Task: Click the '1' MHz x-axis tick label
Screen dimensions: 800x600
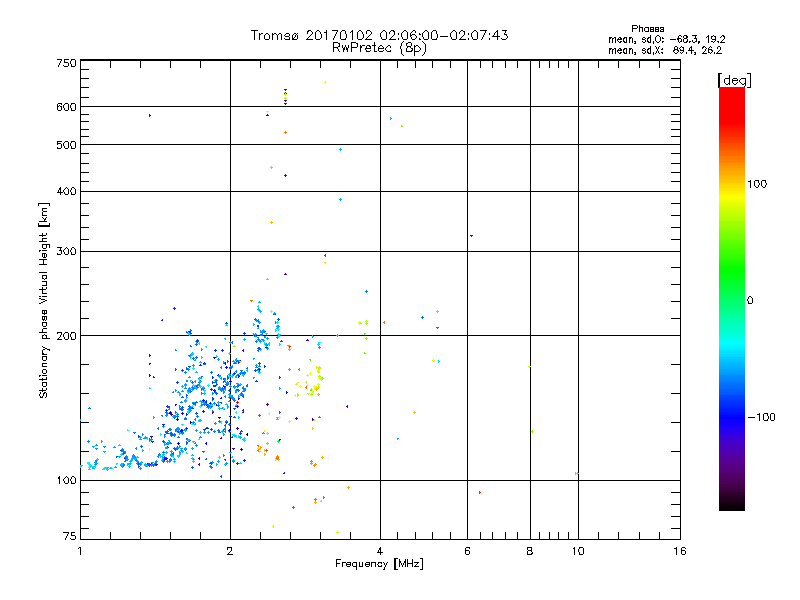Action: click(80, 551)
